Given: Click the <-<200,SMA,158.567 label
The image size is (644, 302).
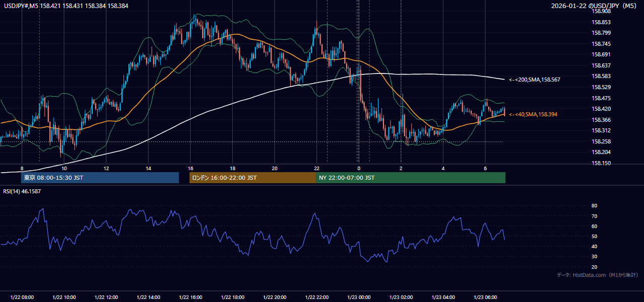Looking at the screenshot, I should click(x=535, y=80).
